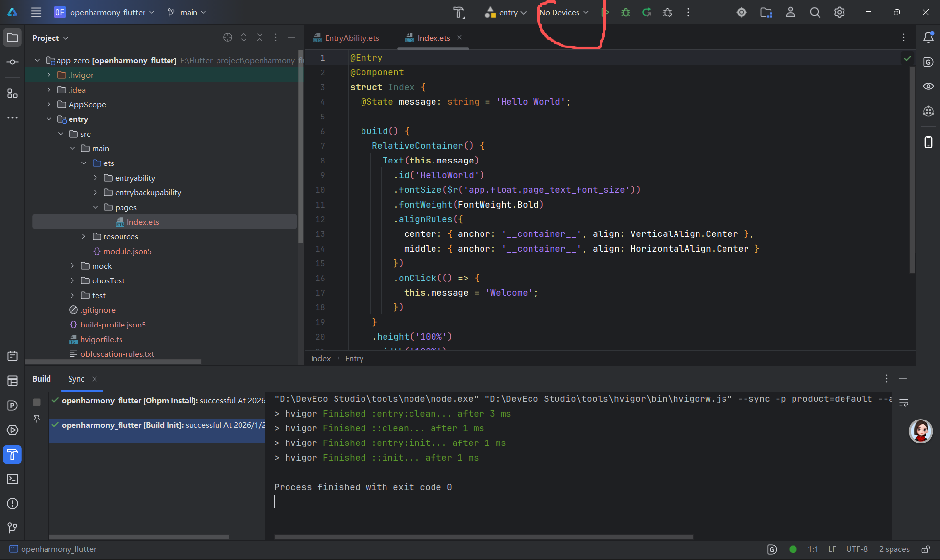Close the Index.ets tab
The height and width of the screenshot is (560, 940).
click(x=459, y=37)
